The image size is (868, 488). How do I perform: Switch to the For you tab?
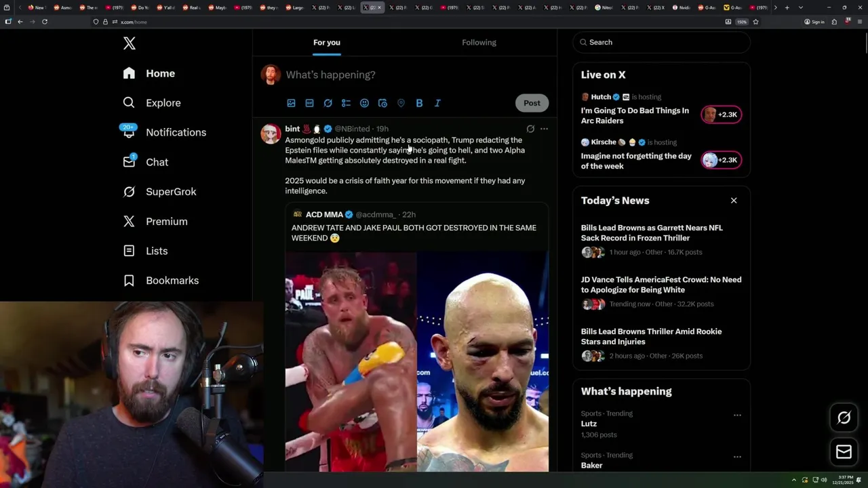click(x=327, y=43)
